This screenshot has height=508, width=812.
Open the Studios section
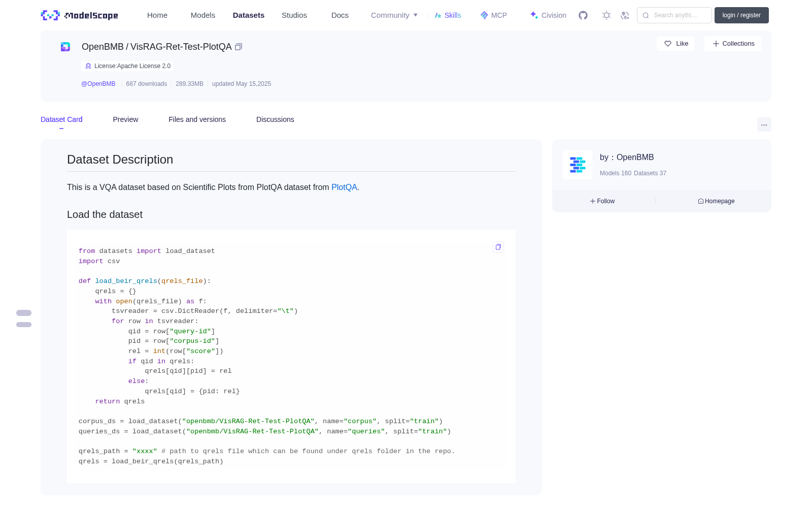click(x=294, y=15)
